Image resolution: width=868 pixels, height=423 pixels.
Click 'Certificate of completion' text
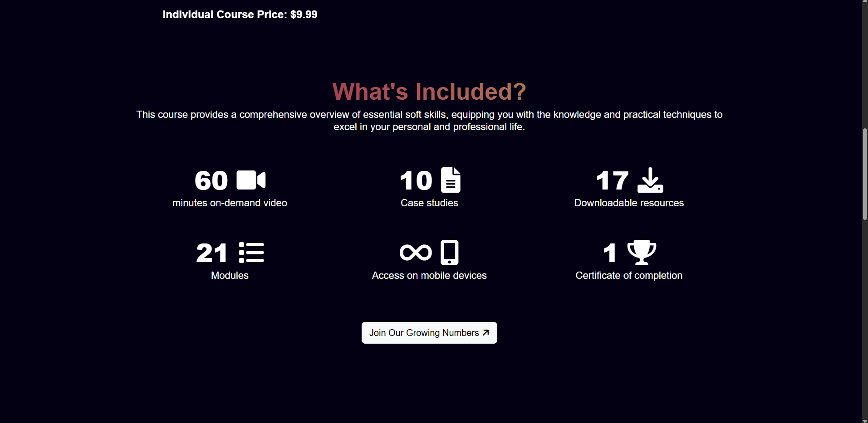(629, 276)
